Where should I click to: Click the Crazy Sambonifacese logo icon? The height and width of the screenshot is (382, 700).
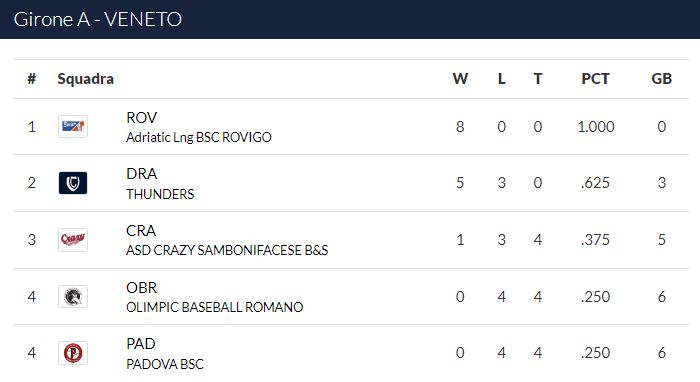pos(73,240)
